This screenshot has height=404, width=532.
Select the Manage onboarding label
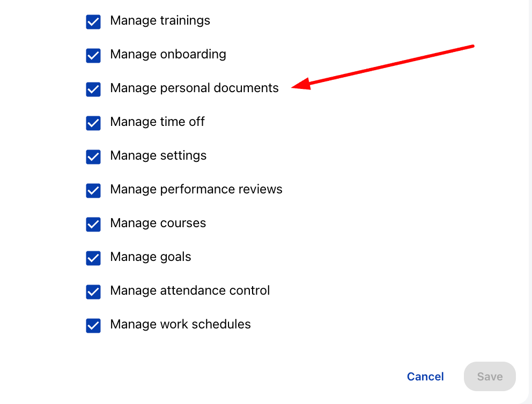pos(168,54)
